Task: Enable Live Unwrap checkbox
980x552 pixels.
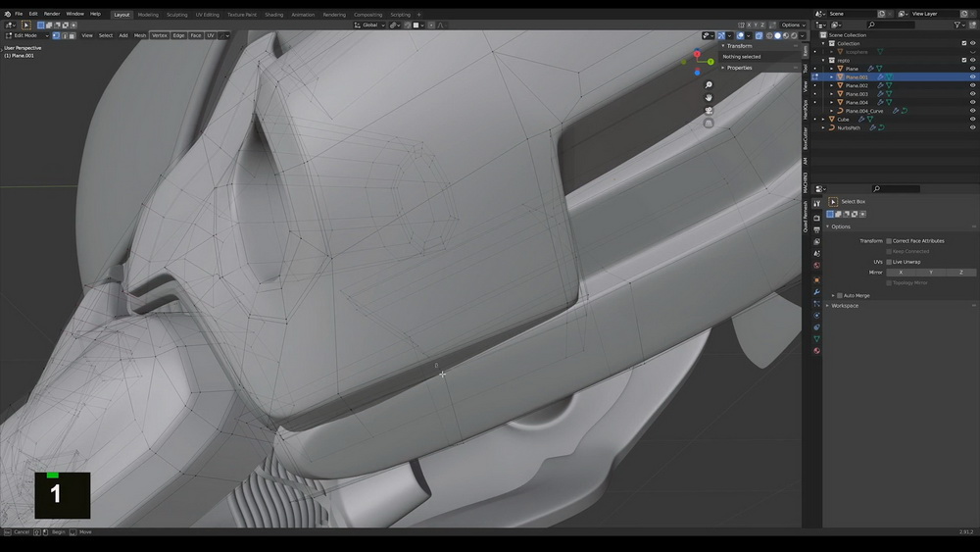Action: point(889,262)
